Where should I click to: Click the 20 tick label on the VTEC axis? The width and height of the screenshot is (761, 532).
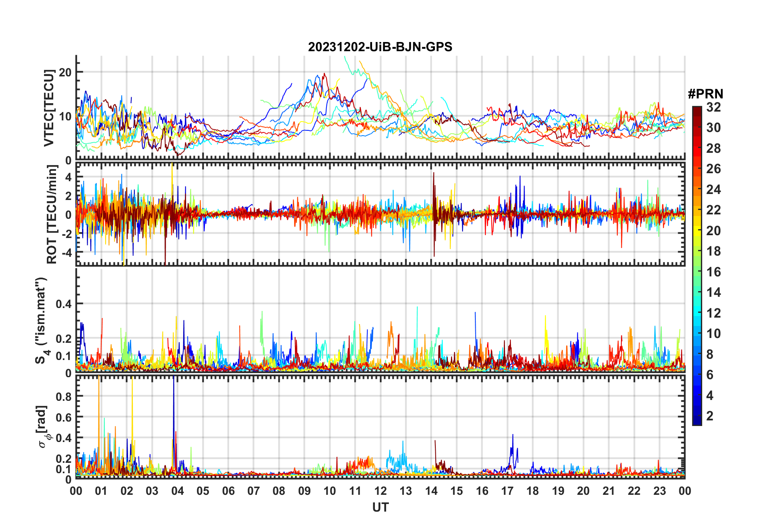click(x=65, y=72)
